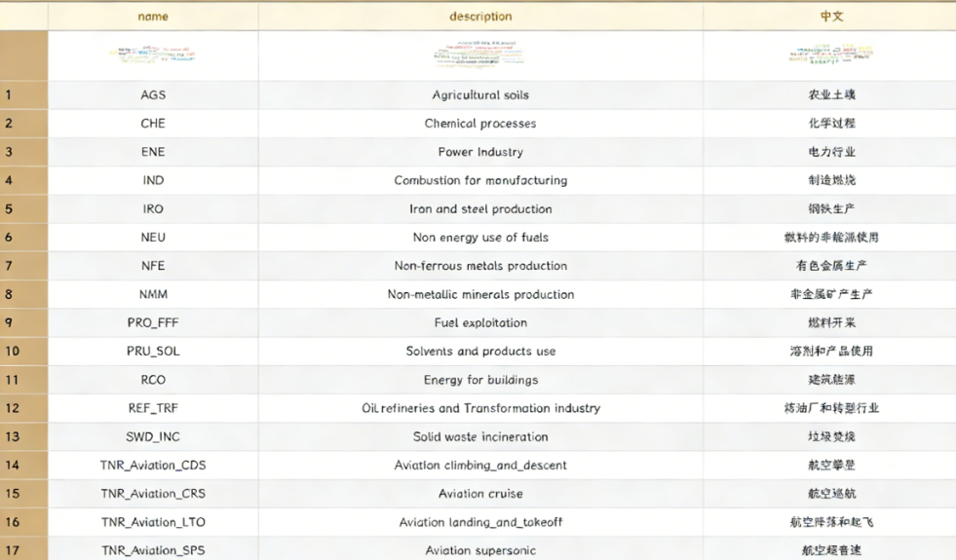
Task: Select the AGS name cell
Action: pyautogui.click(x=153, y=95)
